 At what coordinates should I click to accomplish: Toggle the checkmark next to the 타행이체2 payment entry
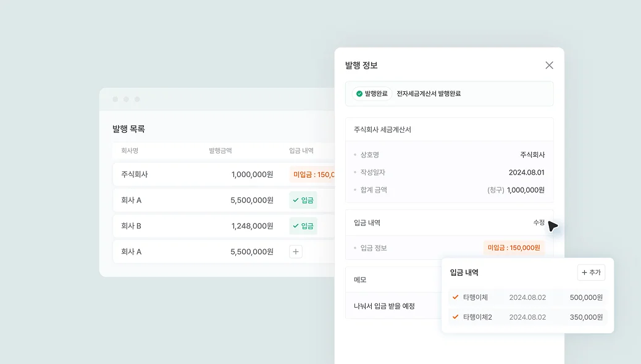pyautogui.click(x=455, y=316)
